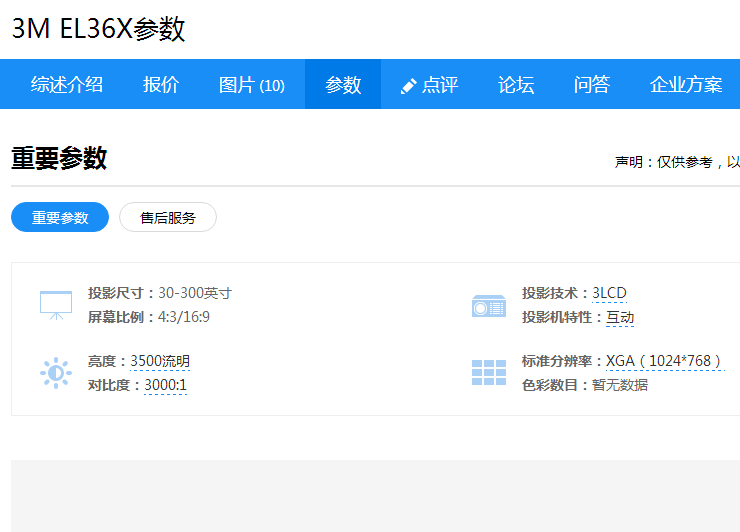Click the projector device icon

click(489, 306)
